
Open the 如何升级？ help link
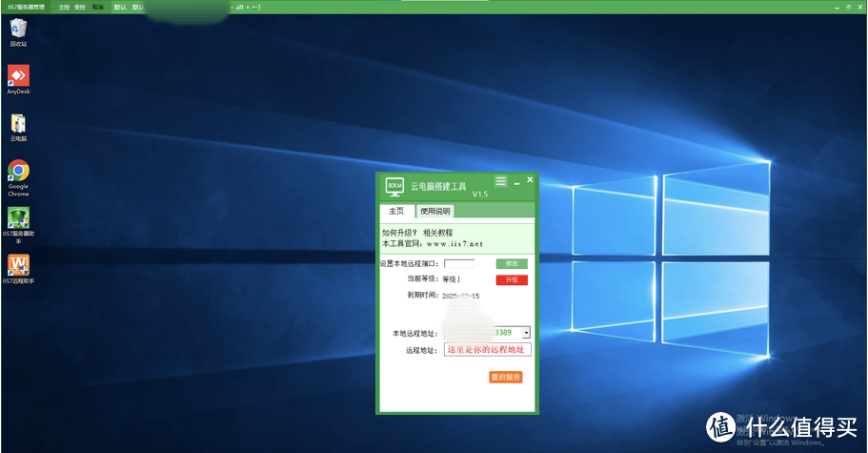pyautogui.click(x=398, y=233)
